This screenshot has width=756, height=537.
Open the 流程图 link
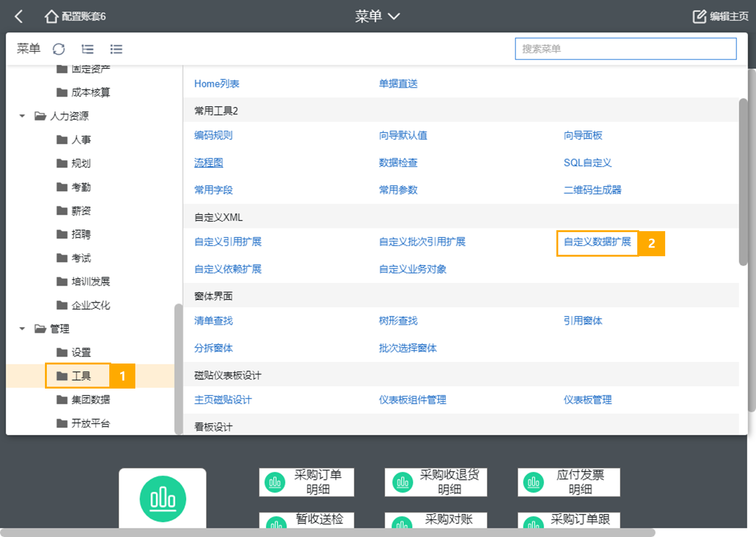(x=209, y=163)
